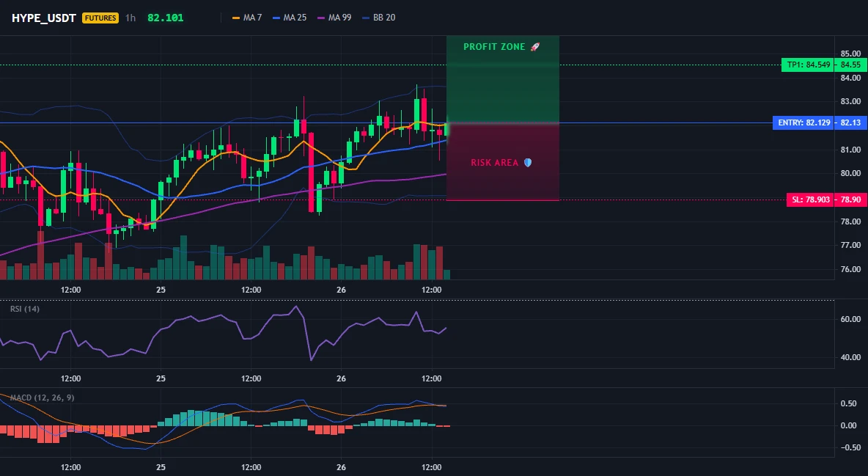Click the −0.50 MACD axis value
Viewport: 868px width, 476px height.
850,447
